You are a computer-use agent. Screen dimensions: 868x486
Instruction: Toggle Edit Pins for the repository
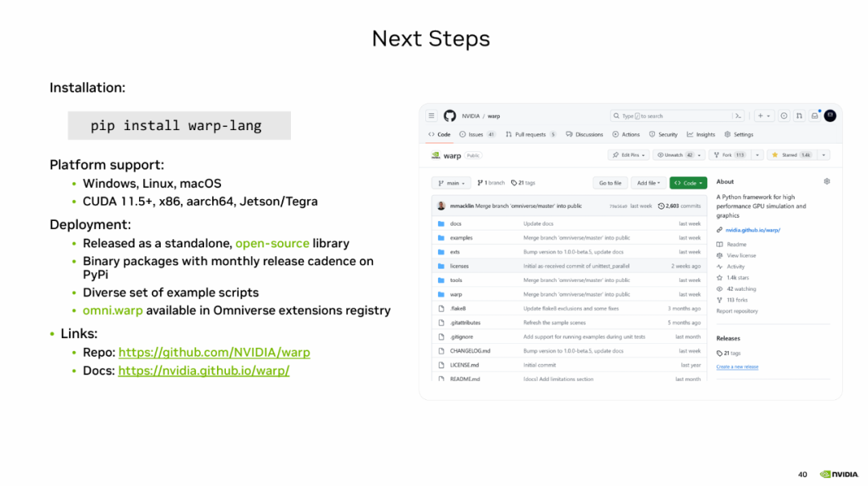point(628,155)
